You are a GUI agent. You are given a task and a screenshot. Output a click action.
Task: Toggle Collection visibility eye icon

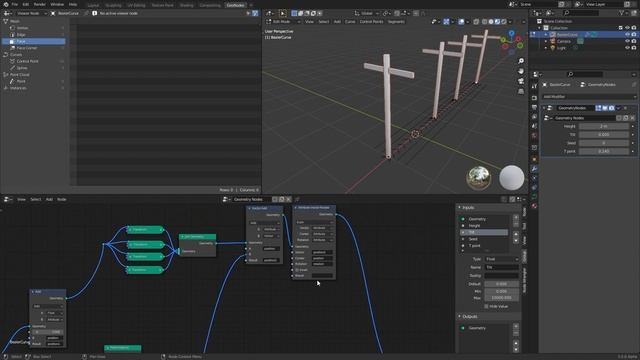pos(627,28)
